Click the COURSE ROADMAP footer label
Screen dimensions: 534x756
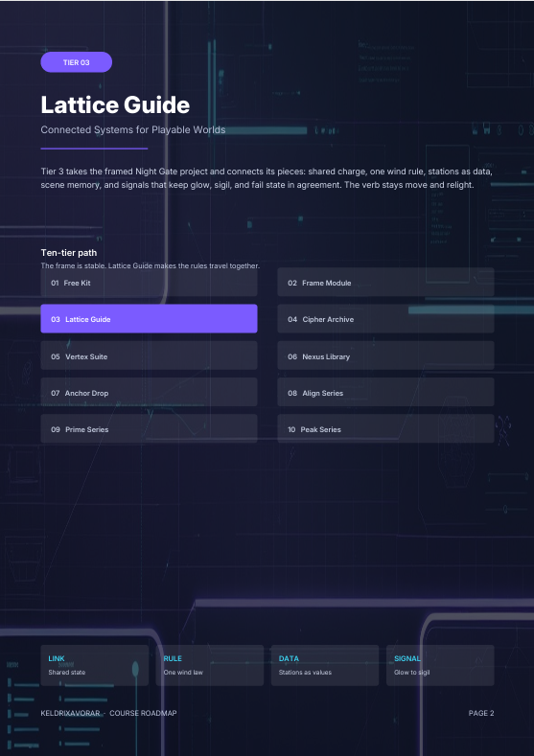tap(143, 713)
